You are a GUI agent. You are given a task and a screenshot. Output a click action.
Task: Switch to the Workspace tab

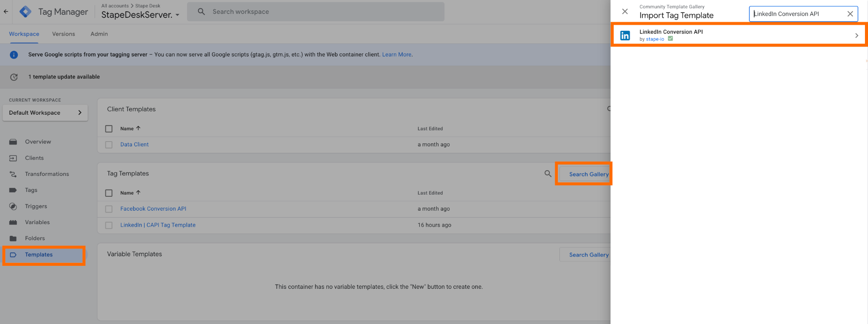point(24,34)
